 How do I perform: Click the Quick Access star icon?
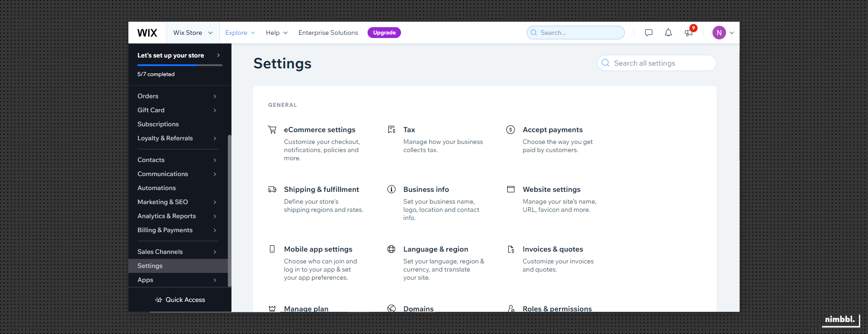pyautogui.click(x=159, y=300)
